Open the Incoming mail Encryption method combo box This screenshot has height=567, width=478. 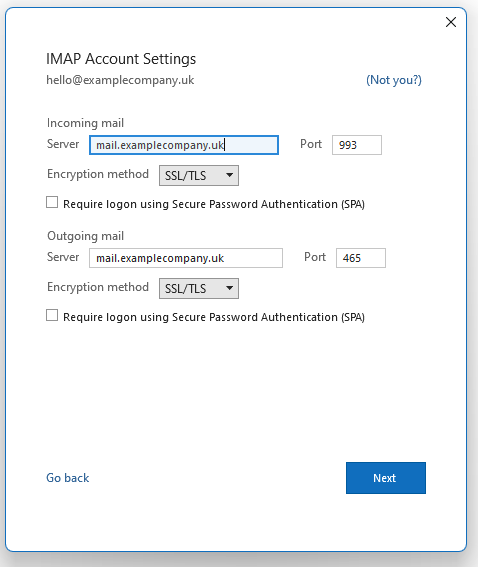click(199, 175)
